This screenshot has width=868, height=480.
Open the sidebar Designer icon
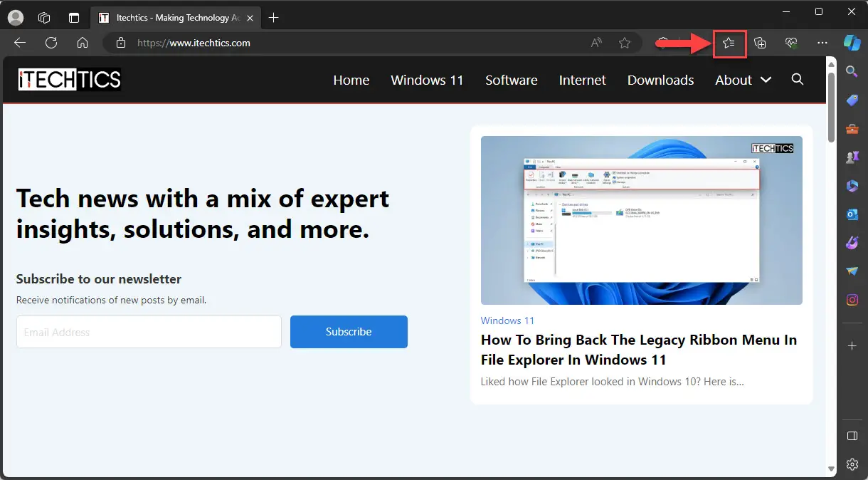click(x=852, y=243)
